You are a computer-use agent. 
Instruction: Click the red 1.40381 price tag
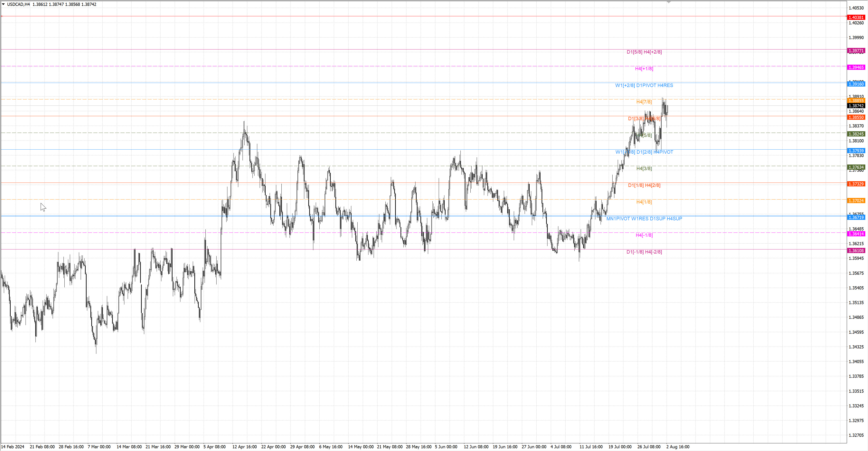pos(856,18)
